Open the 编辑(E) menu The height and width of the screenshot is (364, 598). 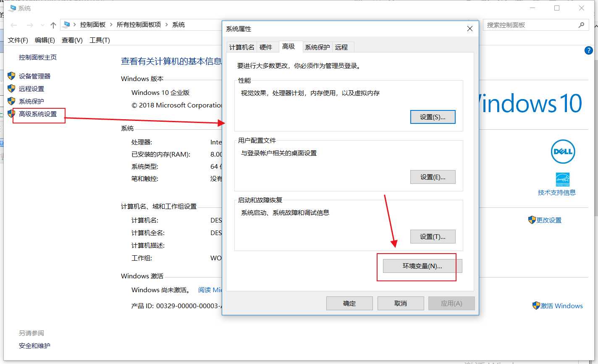coord(45,40)
